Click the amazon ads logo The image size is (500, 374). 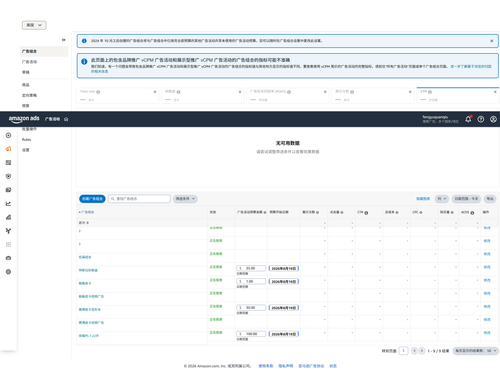point(24,119)
